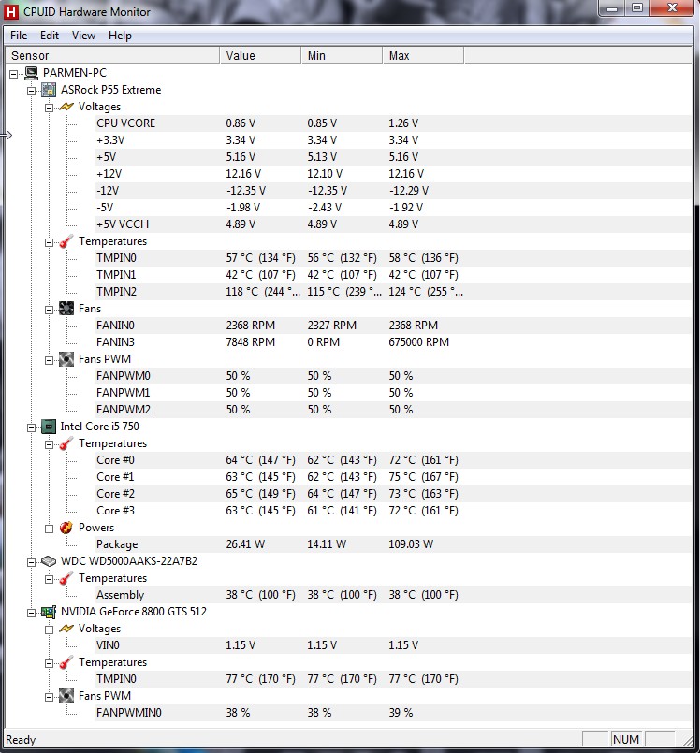Click the window resize grip corner
The height and width of the screenshot is (753, 700).
pyautogui.click(x=687, y=741)
